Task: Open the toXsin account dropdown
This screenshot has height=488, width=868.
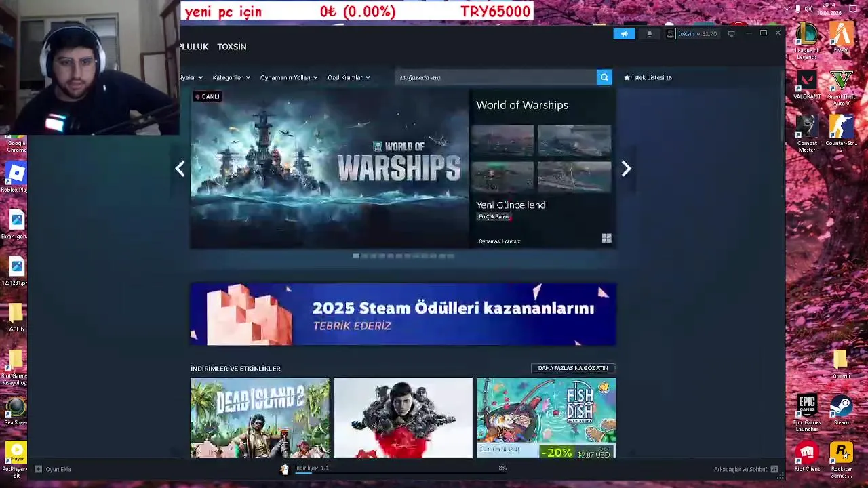Action: point(692,34)
